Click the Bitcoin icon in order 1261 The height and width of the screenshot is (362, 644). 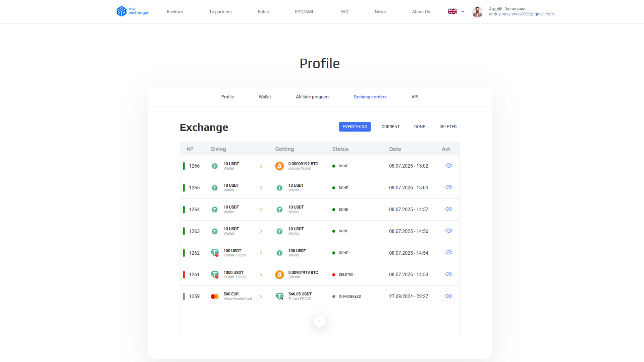(279, 275)
